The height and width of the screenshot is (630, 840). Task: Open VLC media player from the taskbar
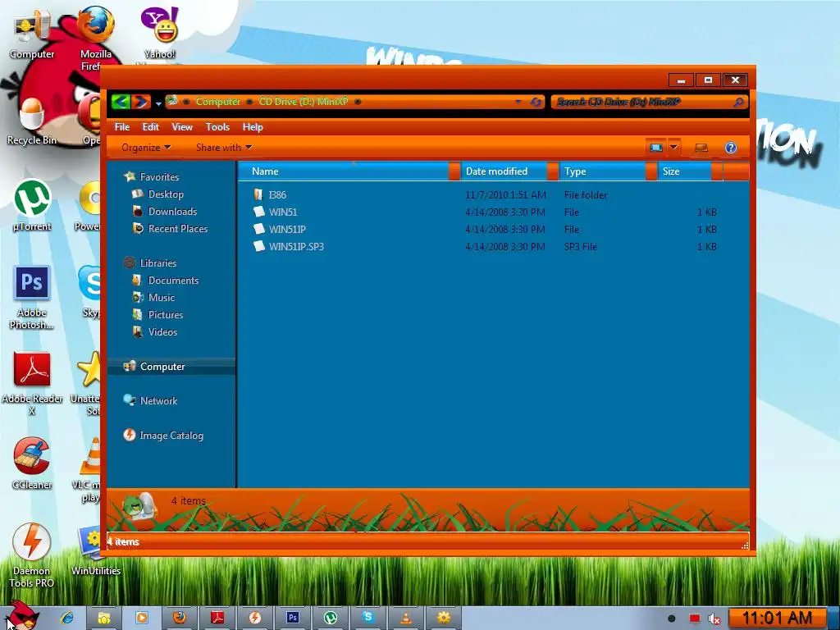tap(405, 618)
